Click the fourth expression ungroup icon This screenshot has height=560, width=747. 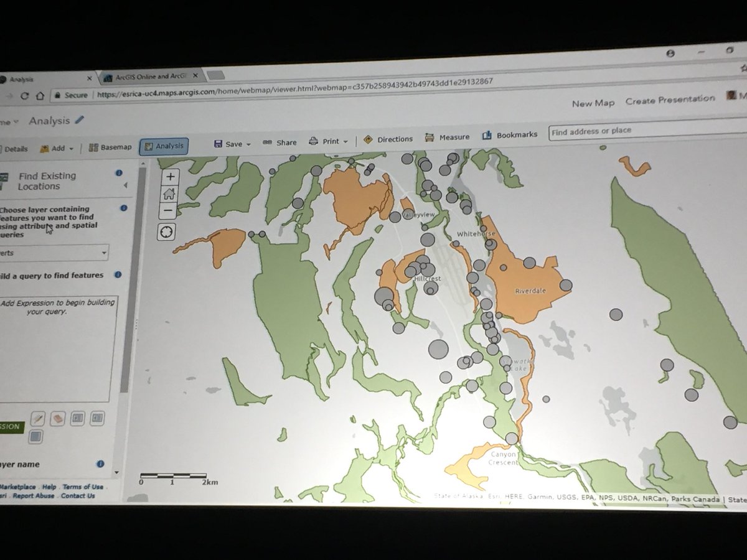97,418
